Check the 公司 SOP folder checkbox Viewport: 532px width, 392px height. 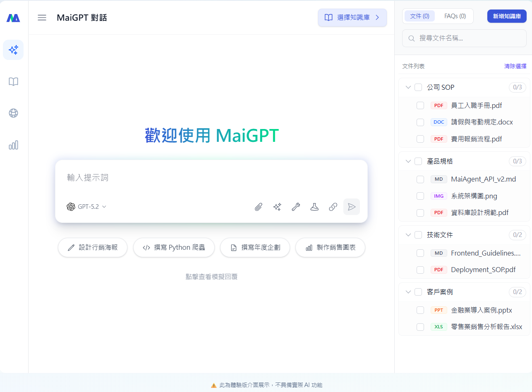418,87
